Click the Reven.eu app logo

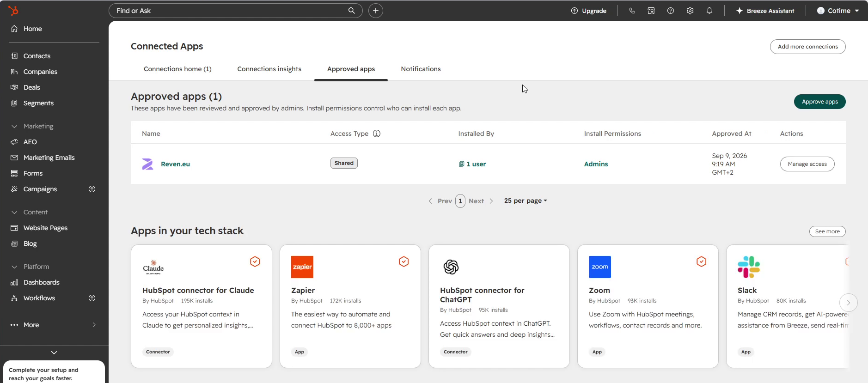[x=148, y=164]
